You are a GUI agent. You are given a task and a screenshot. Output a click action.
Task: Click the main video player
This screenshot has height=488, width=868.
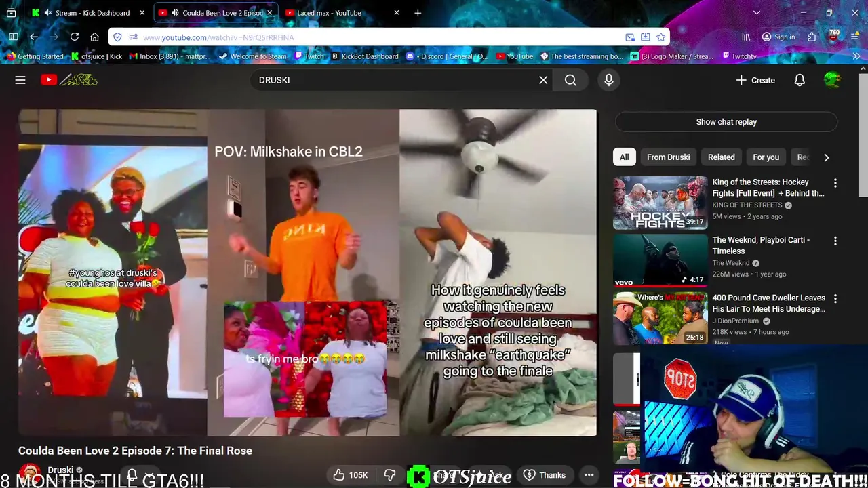coord(307,272)
